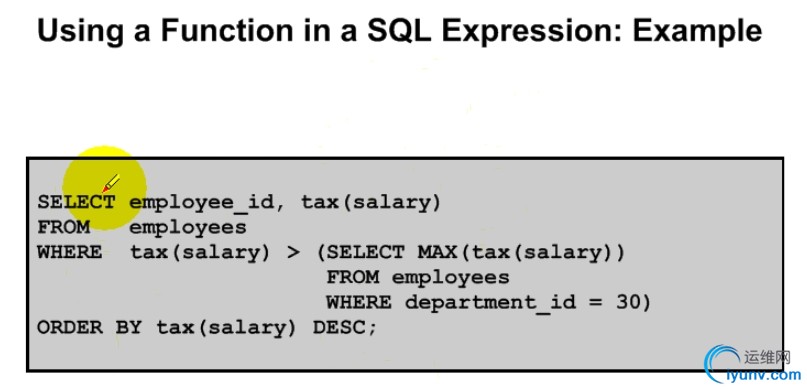
Task: Click the word Example in the title
Action: pyautogui.click(x=697, y=31)
